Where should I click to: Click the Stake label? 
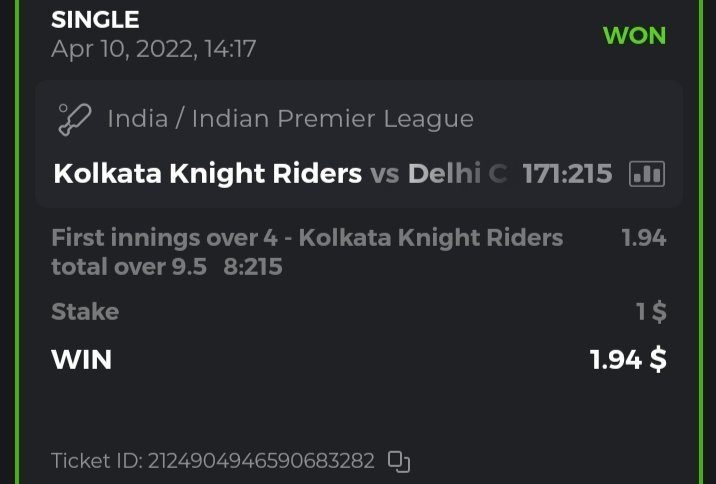pos(85,312)
